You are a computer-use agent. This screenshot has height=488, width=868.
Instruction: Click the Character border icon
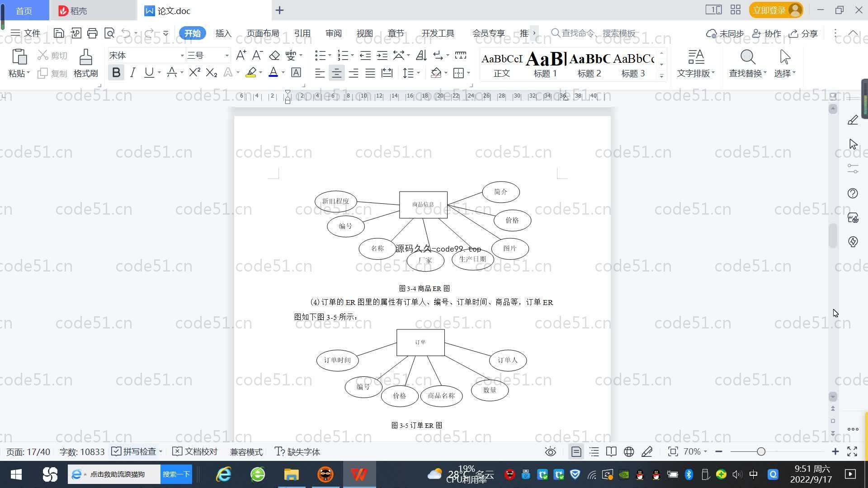click(296, 72)
